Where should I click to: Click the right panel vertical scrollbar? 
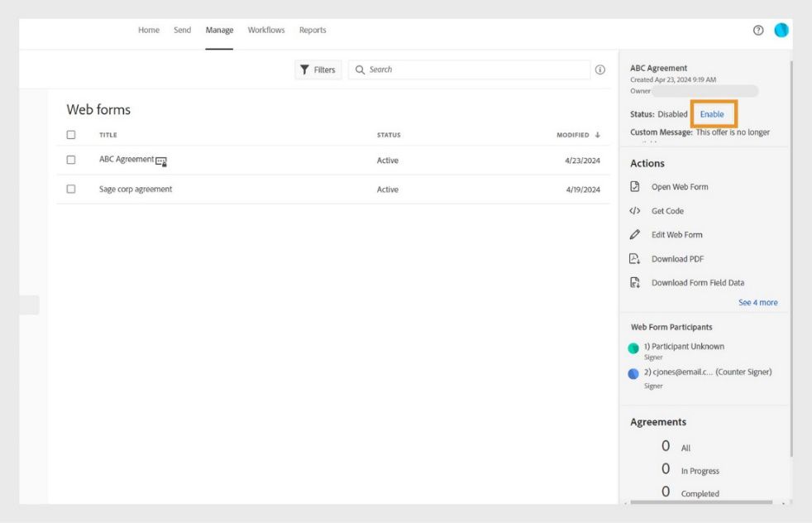click(791, 259)
